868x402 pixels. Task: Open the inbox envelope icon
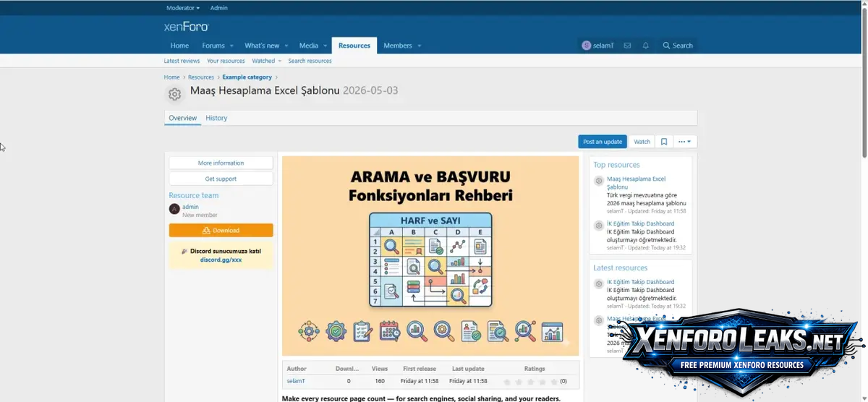click(627, 46)
